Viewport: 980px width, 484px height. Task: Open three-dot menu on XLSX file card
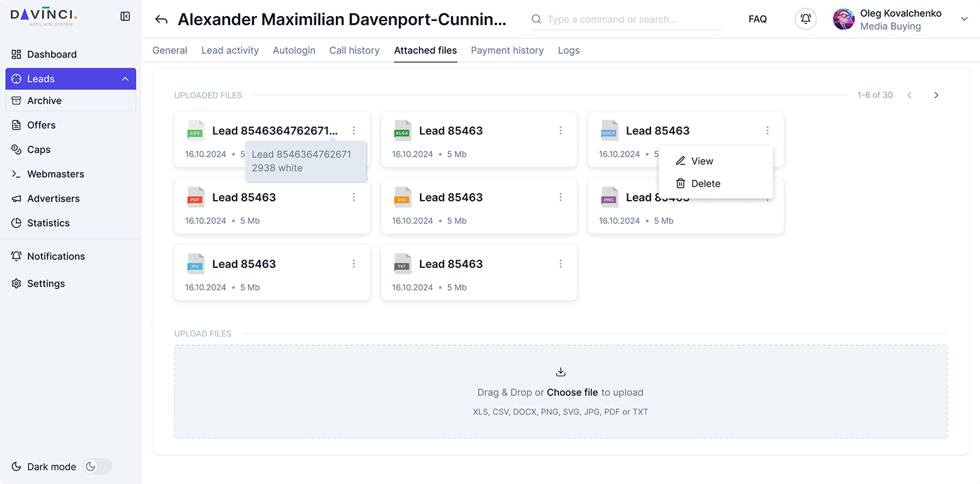[x=561, y=131]
